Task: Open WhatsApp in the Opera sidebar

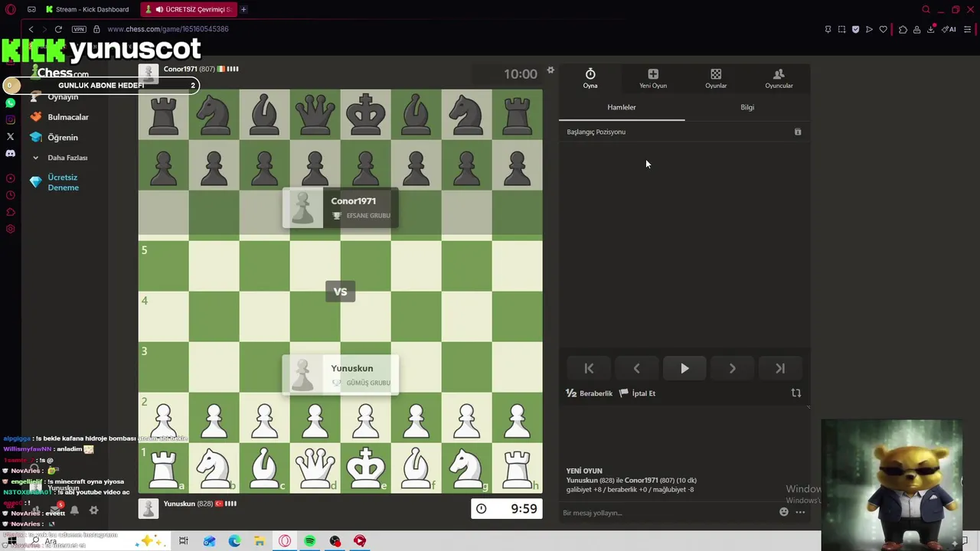Action: point(10,103)
